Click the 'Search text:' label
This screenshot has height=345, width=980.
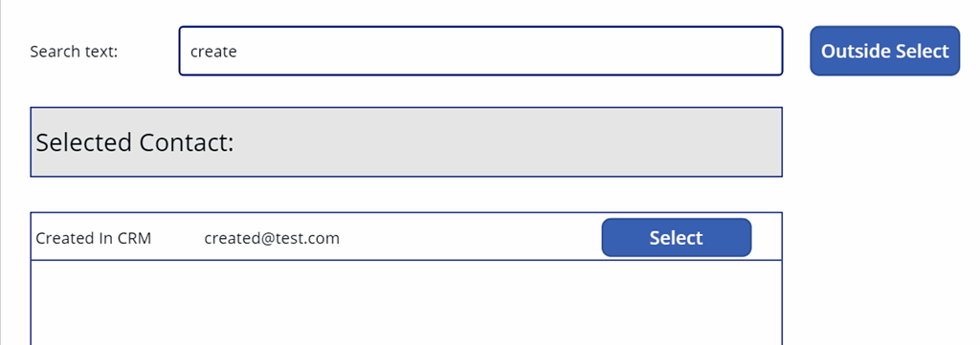(74, 52)
